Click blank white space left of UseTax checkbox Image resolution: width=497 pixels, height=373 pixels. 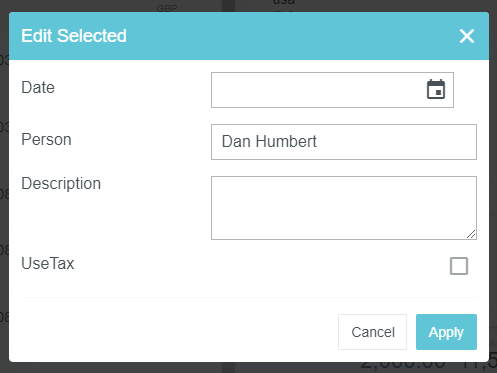click(260, 266)
